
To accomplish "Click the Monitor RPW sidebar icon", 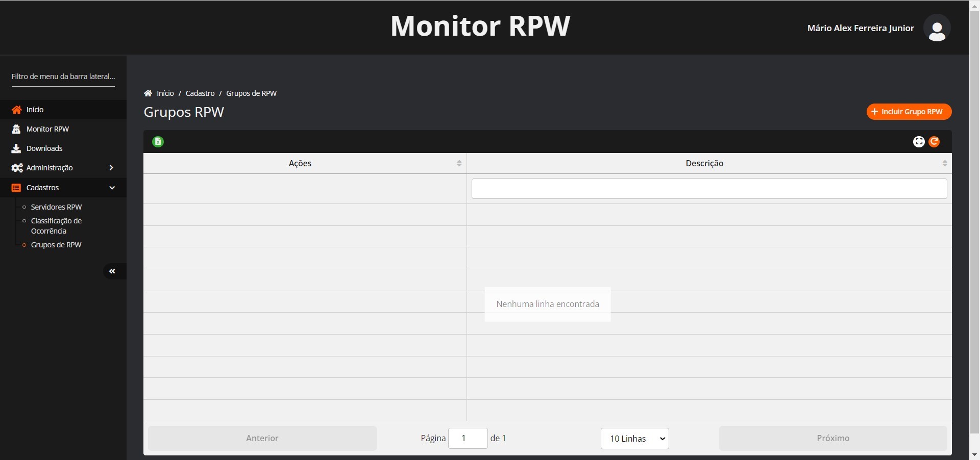I will coord(16,129).
